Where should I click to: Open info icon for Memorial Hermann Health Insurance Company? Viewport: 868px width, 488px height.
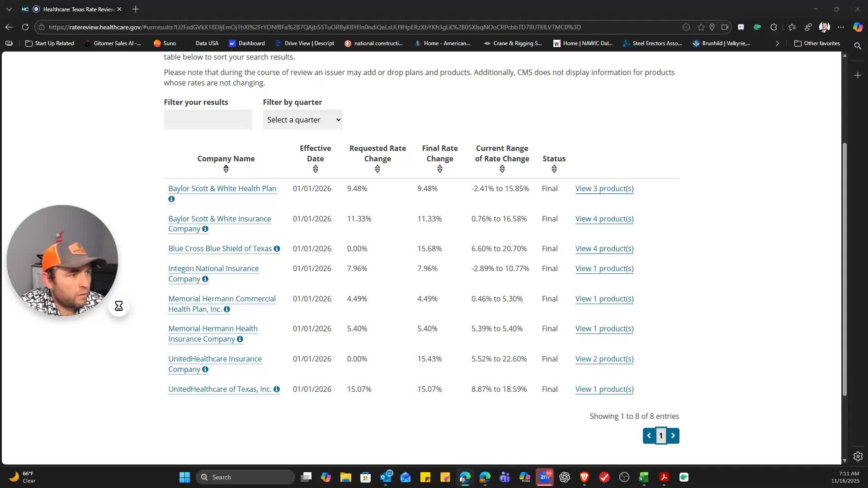coord(240,339)
